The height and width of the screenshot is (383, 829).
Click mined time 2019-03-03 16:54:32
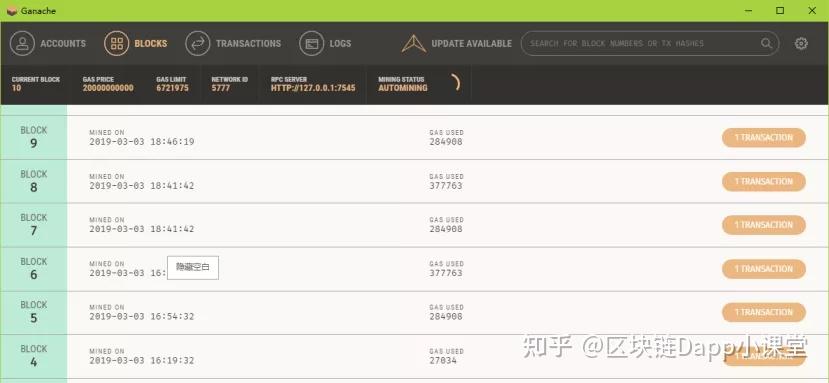[x=142, y=316]
